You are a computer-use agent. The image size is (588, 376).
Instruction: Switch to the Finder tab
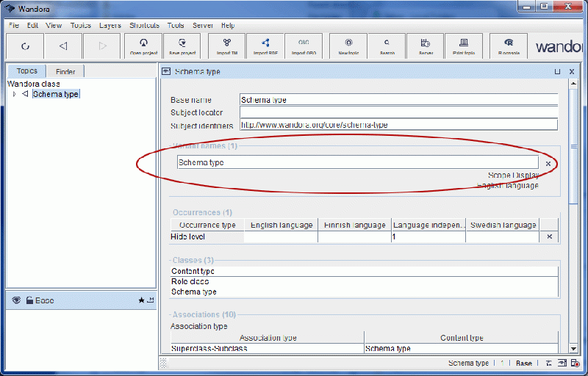pos(65,71)
